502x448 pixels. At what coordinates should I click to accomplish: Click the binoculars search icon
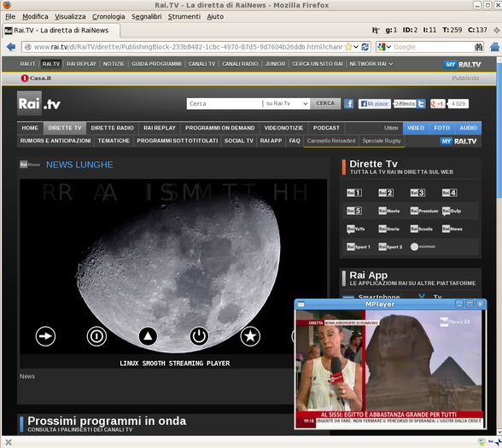(478, 47)
